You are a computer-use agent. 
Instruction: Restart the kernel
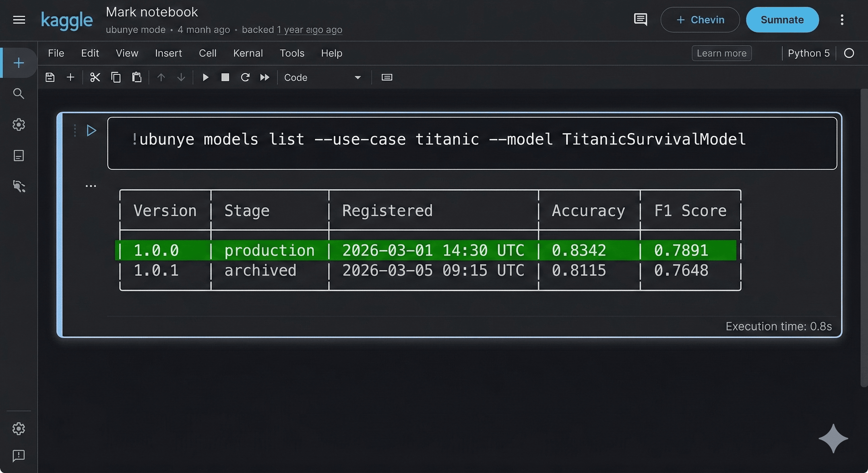245,77
